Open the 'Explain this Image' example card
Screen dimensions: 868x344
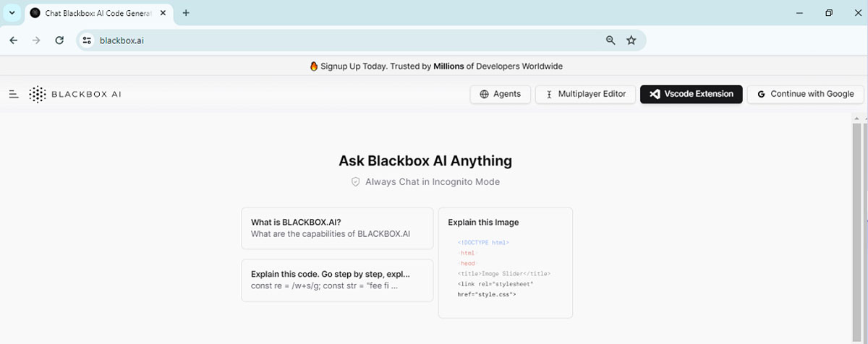click(506, 263)
